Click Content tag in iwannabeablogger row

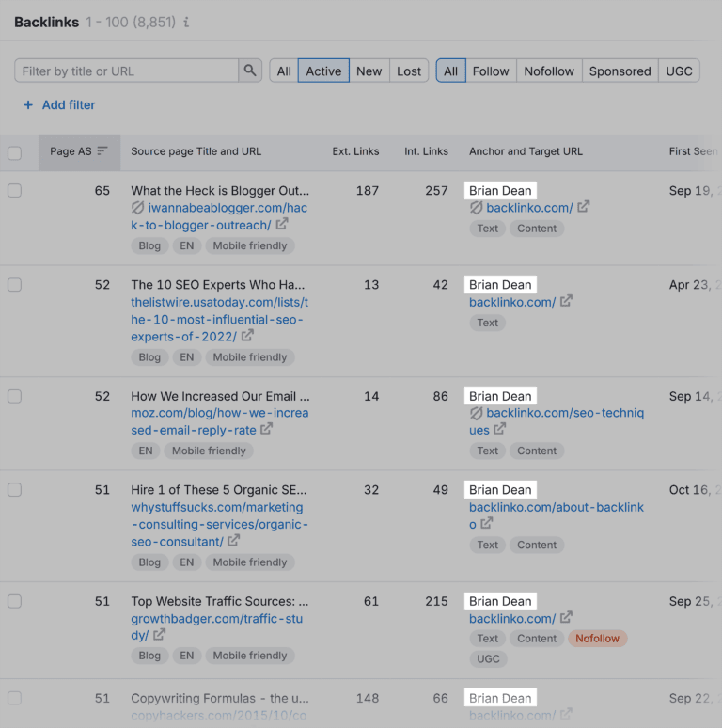[x=537, y=229]
